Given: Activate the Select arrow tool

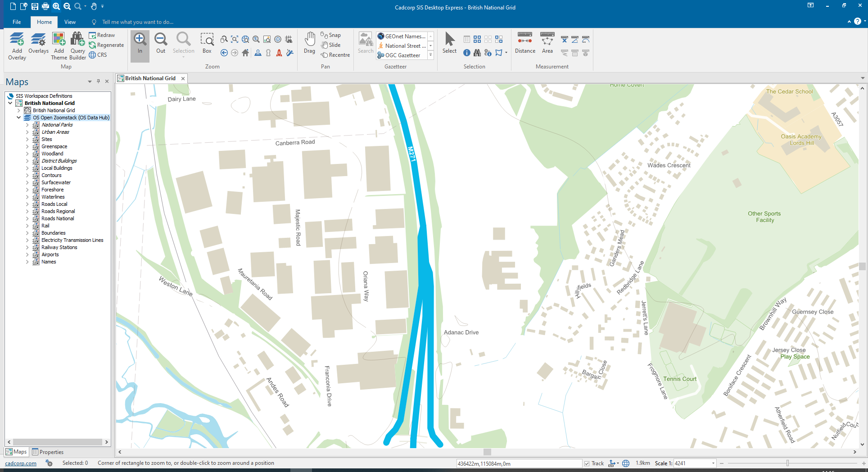Looking at the screenshot, I should coord(449,43).
